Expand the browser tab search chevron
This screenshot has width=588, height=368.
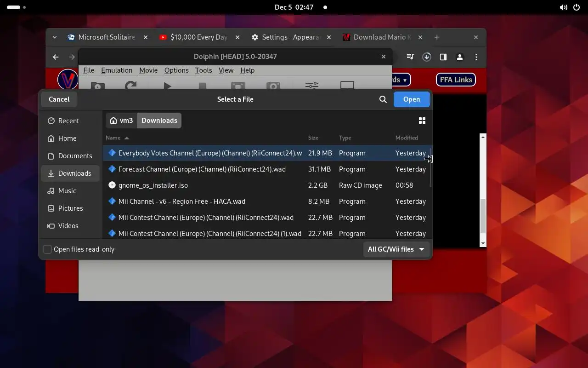pos(55,37)
